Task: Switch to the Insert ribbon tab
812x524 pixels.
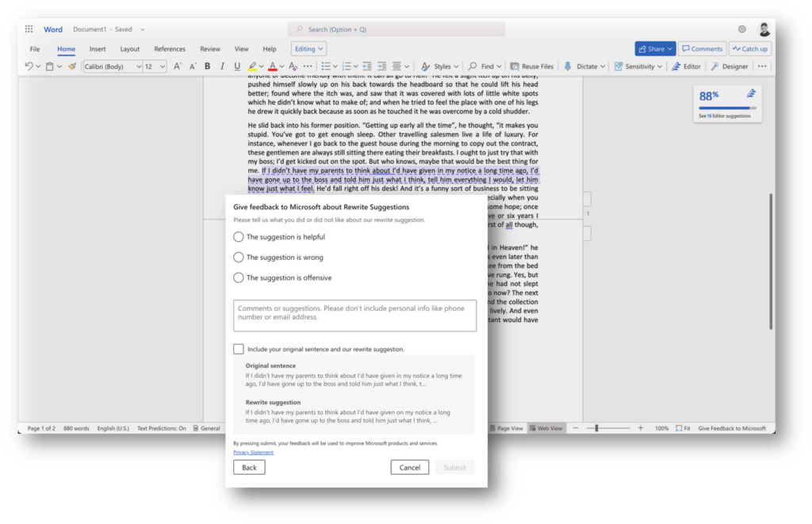Action: click(98, 49)
